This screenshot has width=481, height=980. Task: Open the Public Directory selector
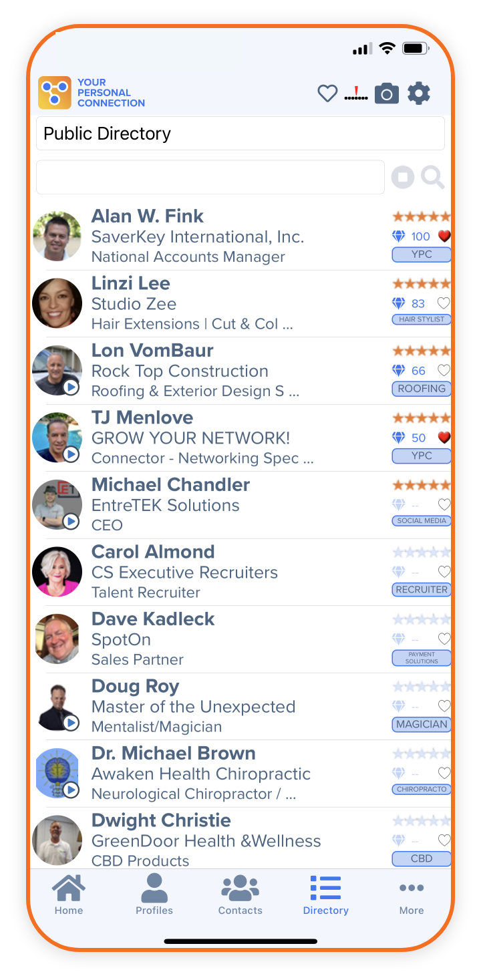tap(240, 134)
